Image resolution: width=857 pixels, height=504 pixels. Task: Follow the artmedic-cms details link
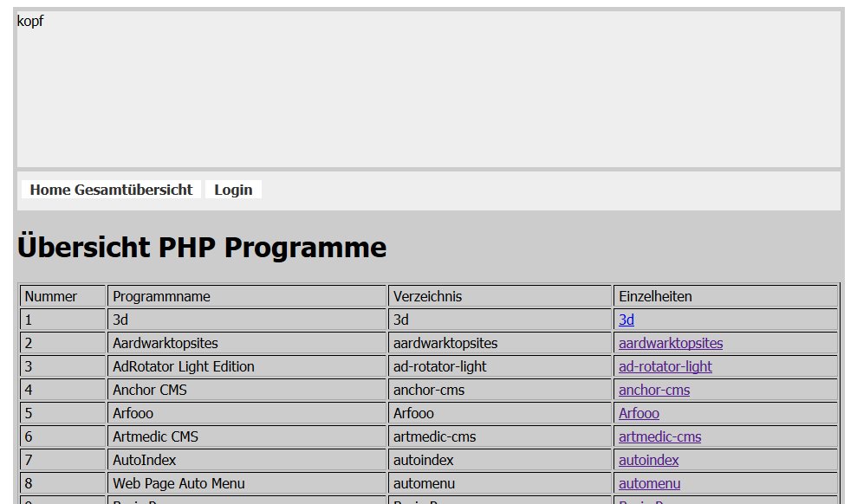659,436
